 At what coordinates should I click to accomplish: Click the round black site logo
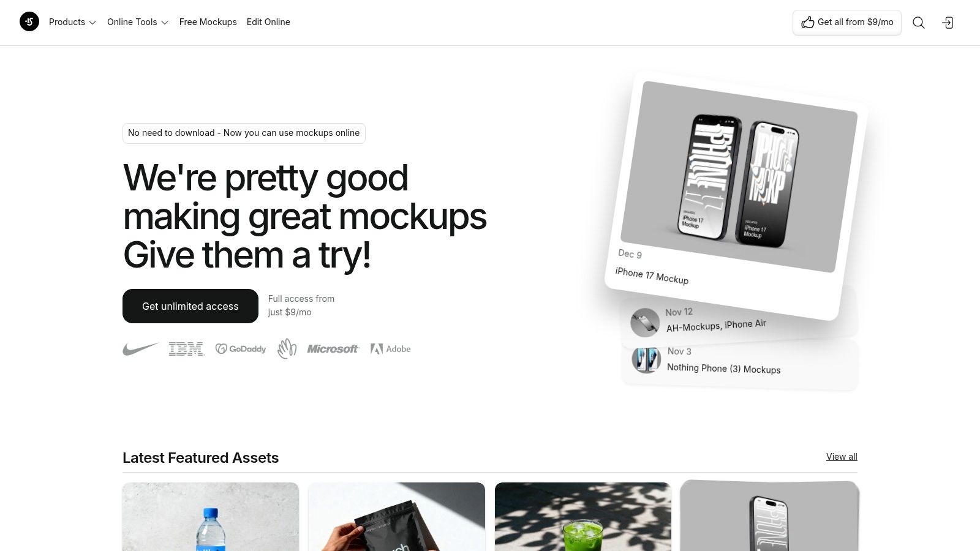click(x=29, y=22)
